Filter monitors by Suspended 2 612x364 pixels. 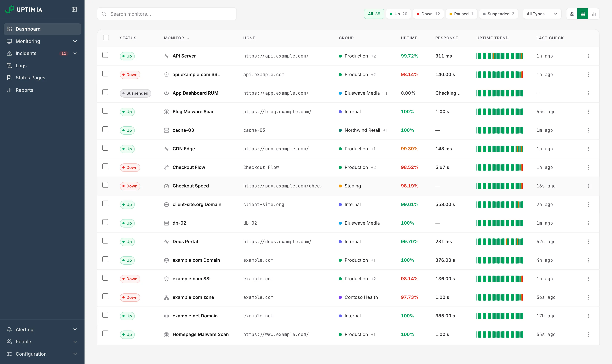[499, 14]
